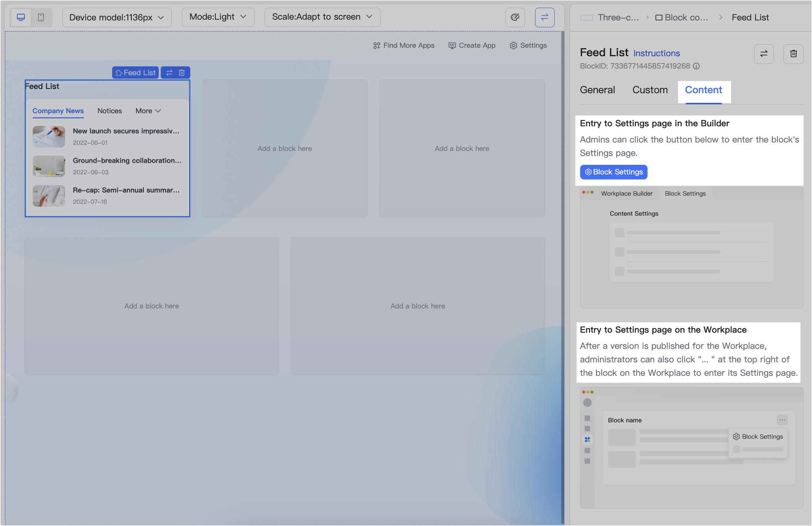Click the trash icon in right panel header
The height and width of the screenshot is (526, 812).
tap(794, 54)
